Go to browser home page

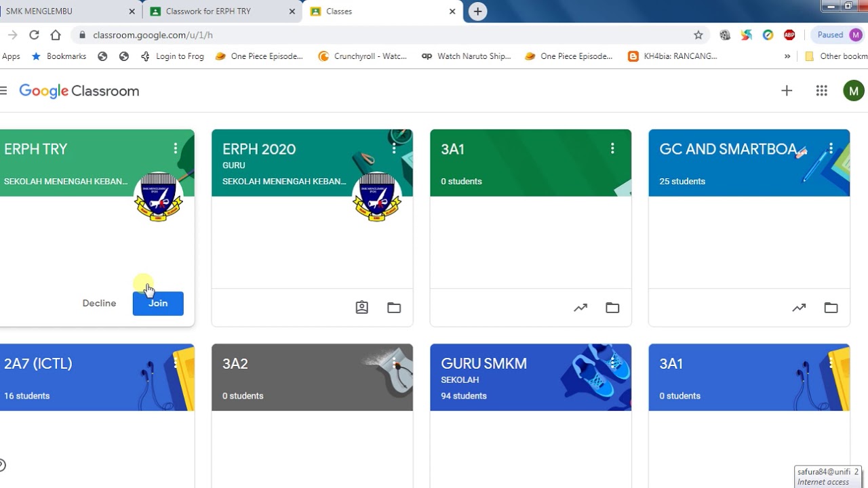pos(56,35)
